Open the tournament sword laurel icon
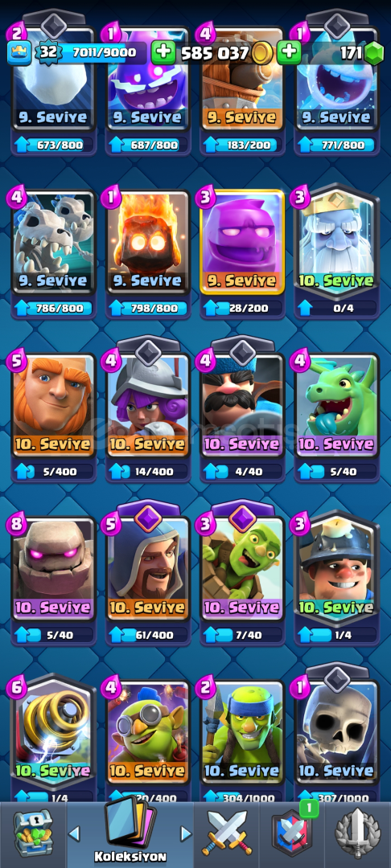The height and width of the screenshot is (868, 391). (x=358, y=835)
